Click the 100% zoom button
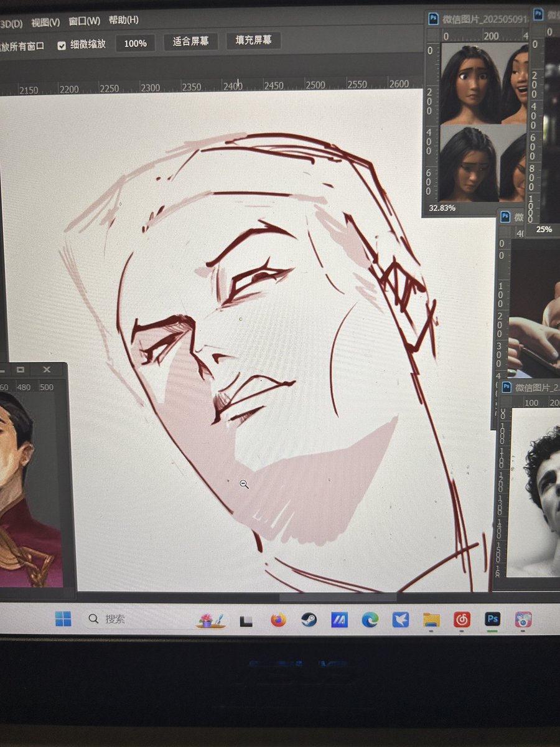This screenshot has width=560, height=747. [x=135, y=43]
